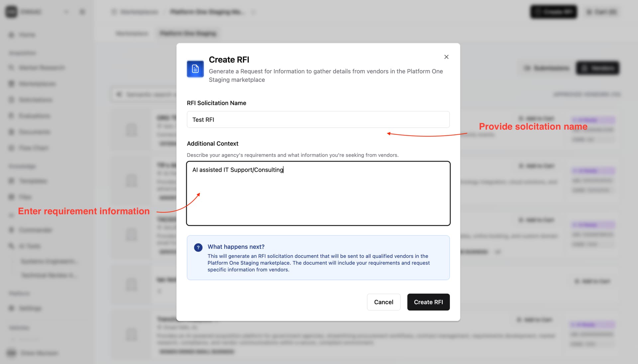Close the Create RFI dialog
Image resolution: width=638 pixels, height=364 pixels.
[x=446, y=57]
